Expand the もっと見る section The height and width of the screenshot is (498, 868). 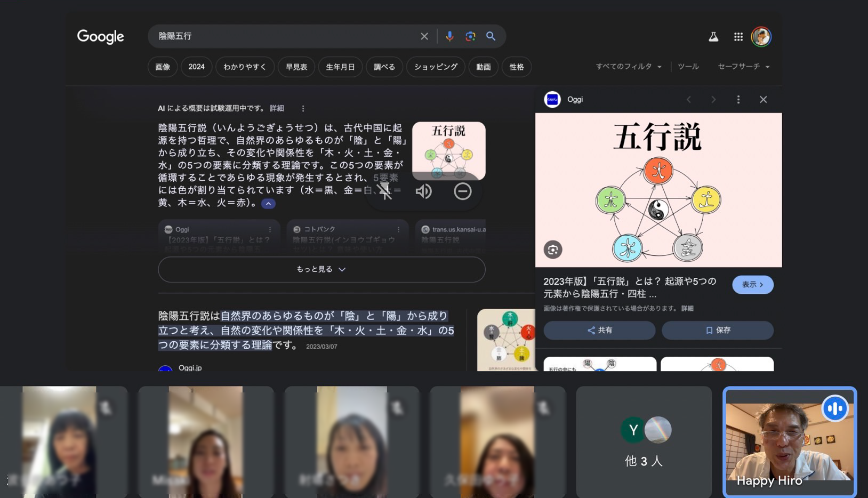click(322, 269)
